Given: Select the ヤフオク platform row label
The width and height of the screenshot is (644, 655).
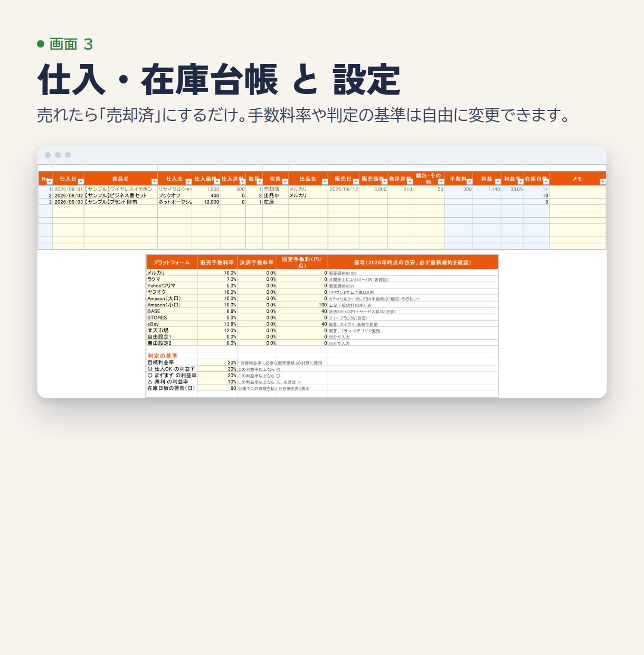Looking at the screenshot, I should tap(172, 292).
